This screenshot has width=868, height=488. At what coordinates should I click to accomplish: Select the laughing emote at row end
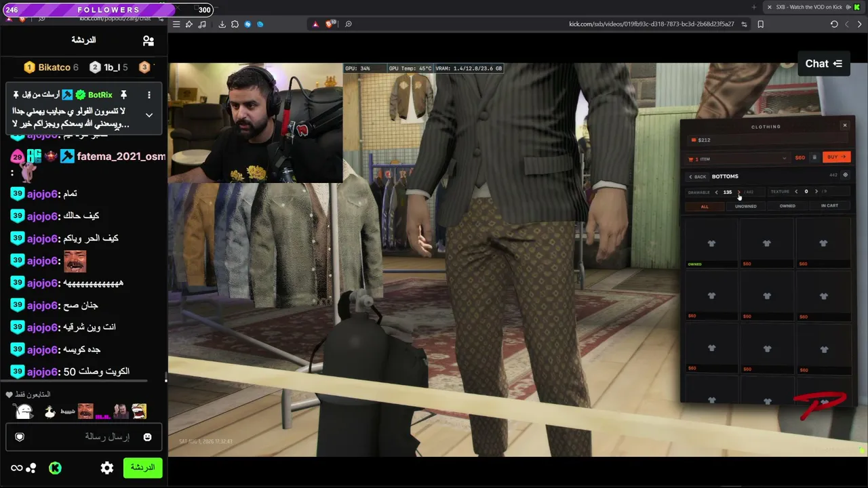pyautogui.click(x=139, y=411)
